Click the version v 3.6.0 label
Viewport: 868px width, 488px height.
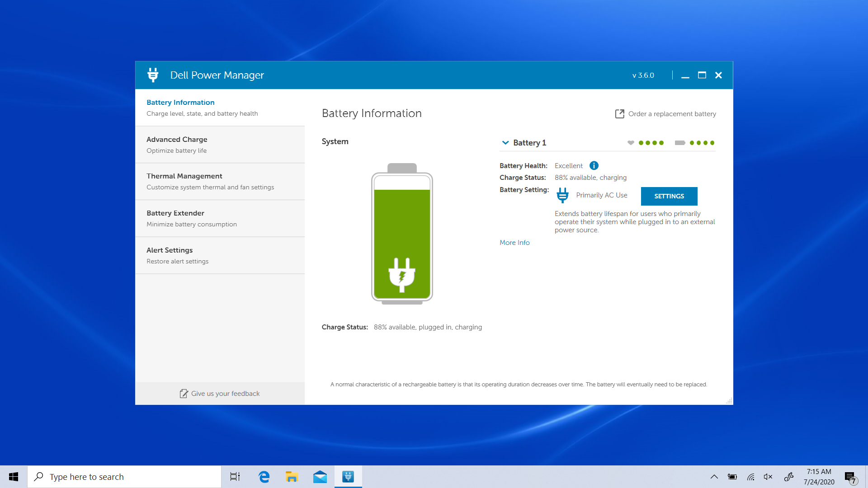(x=643, y=75)
